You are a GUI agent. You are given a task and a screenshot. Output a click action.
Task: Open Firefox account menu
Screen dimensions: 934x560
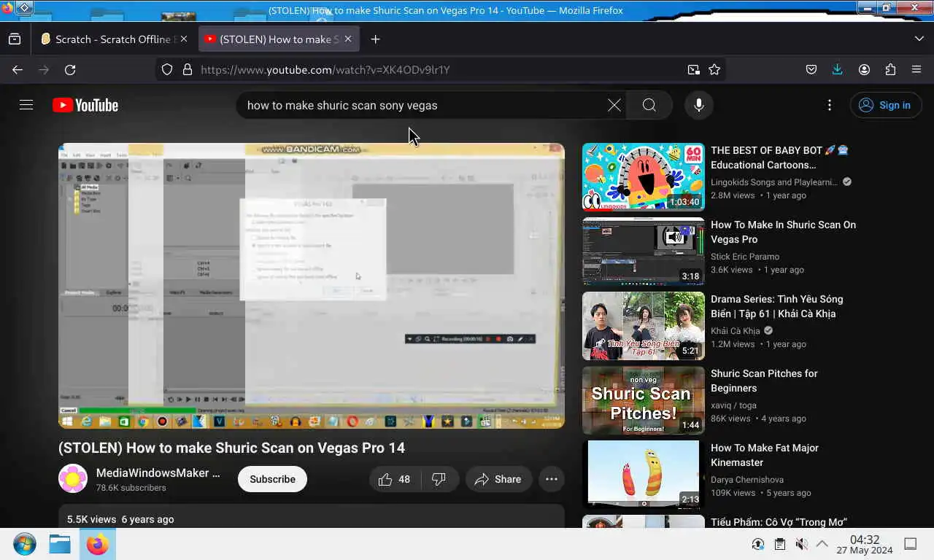click(x=864, y=69)
